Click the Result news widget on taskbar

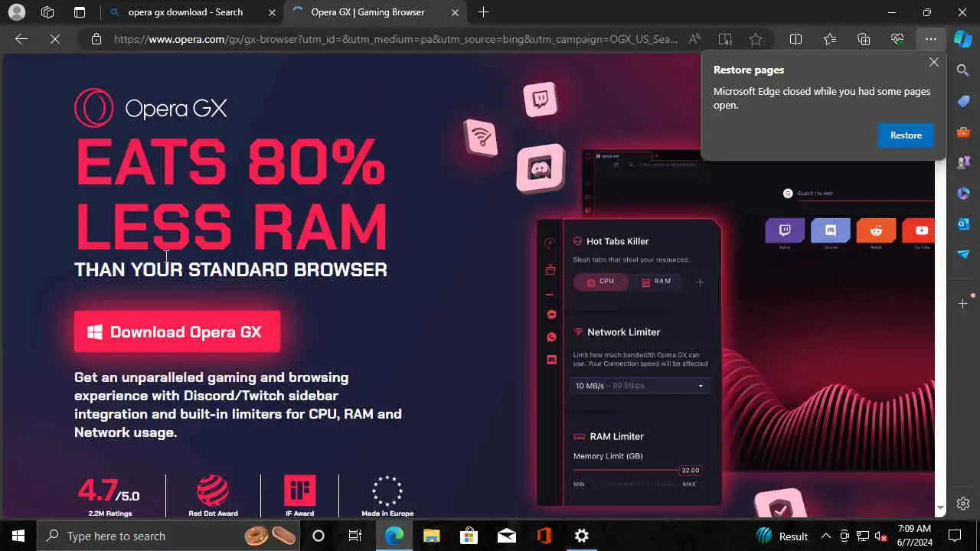pyautogui.click(x=782, y=536)
